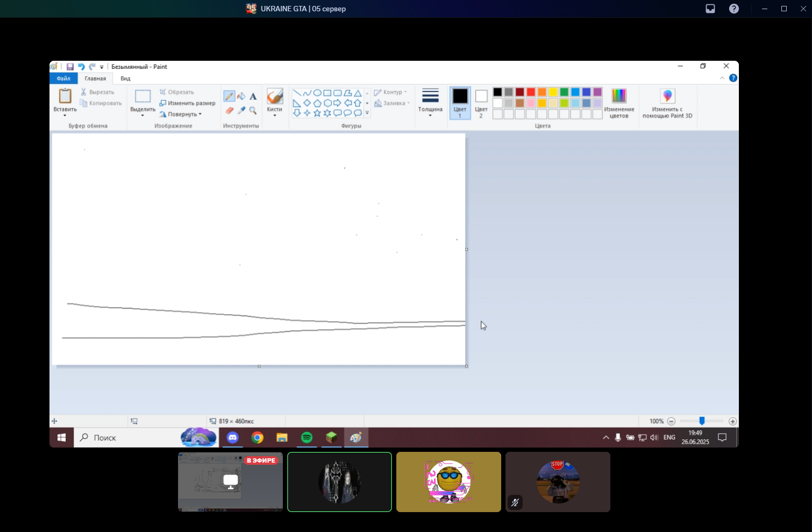Image resolution: width=812 pixels, height=532 pixels.
Task: Choose the Triangle shape
Action: pyautogui.click(x=358, y=93)
